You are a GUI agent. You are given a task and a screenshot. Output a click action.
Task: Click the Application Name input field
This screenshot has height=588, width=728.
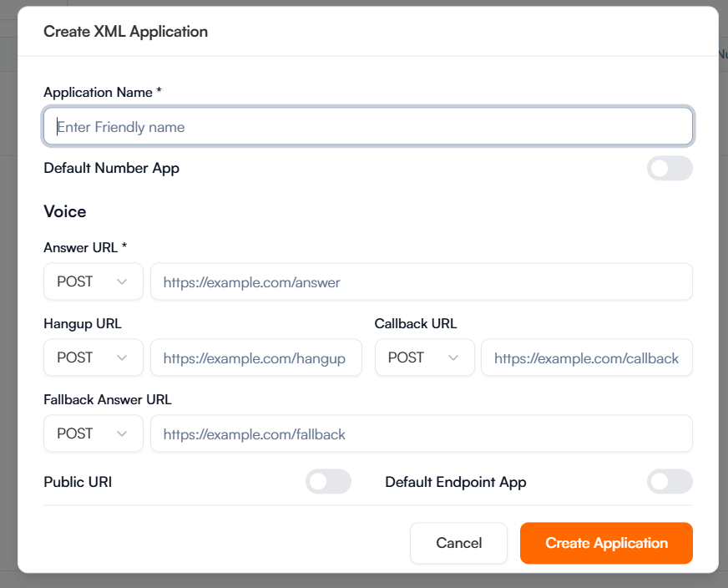[x=367, y=126]
